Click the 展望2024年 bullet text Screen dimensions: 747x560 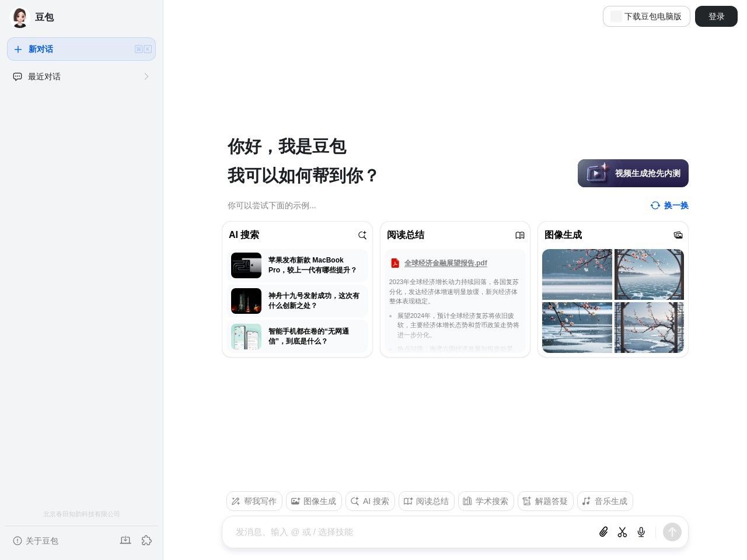point(458,325)
